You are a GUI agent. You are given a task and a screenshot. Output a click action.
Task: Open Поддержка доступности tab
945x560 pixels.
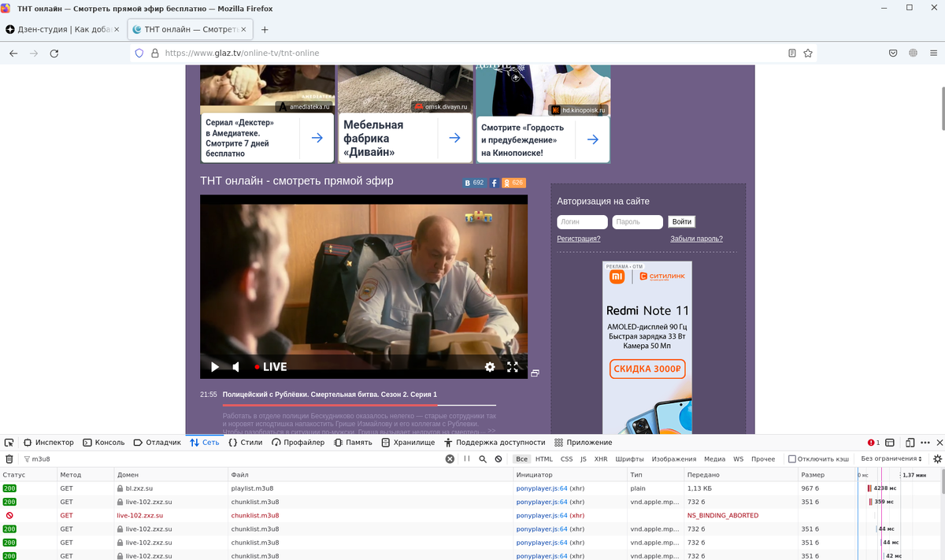(494, 443)
